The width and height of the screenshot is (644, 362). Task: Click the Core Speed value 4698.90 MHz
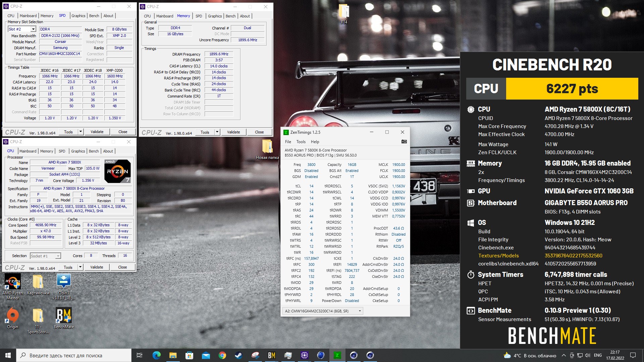pyautogui.click(x=46, y=225)
